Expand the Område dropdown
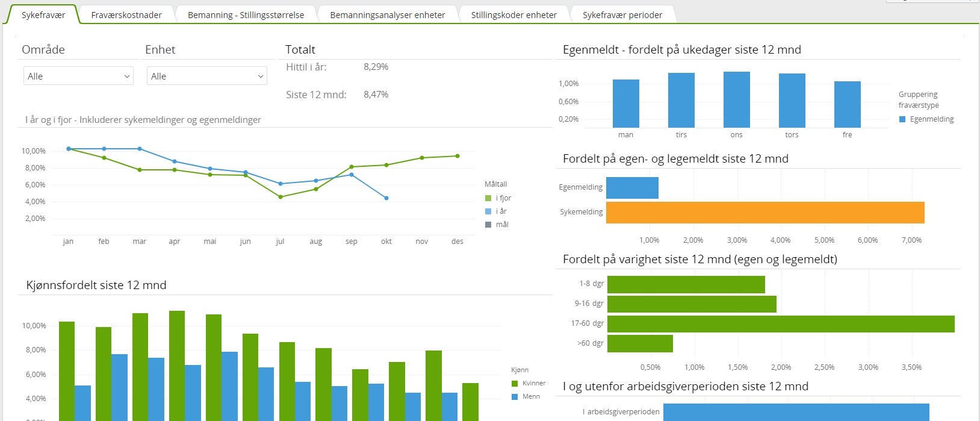The width and height of the screenshot is (980, 421). click(x=78, y=76)
